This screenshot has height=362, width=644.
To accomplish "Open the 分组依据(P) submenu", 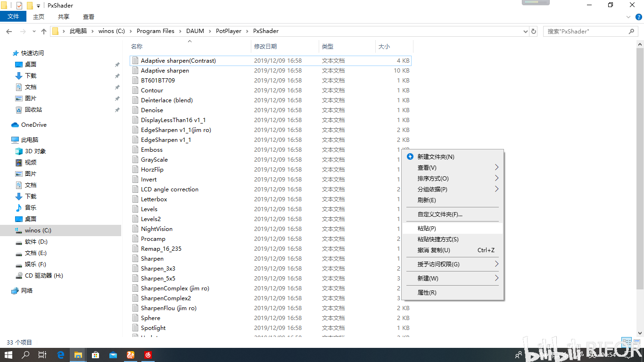I will tap(452, 189).
